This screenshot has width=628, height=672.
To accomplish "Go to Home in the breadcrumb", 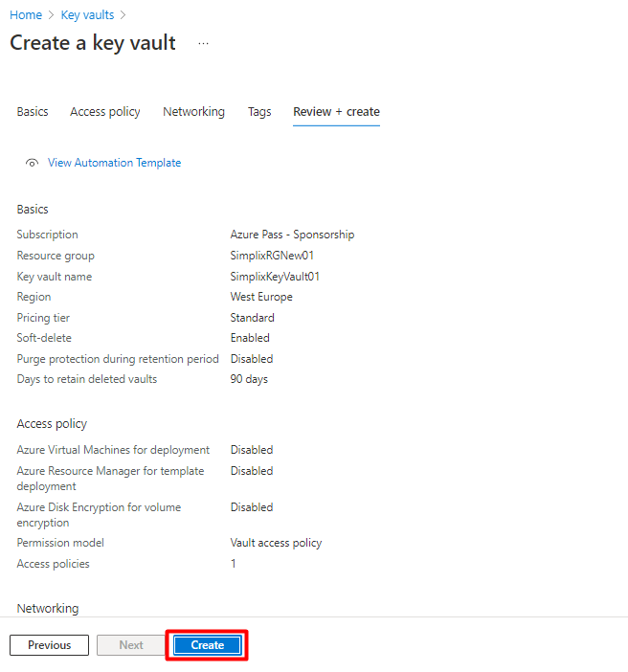I will (26, 15).
